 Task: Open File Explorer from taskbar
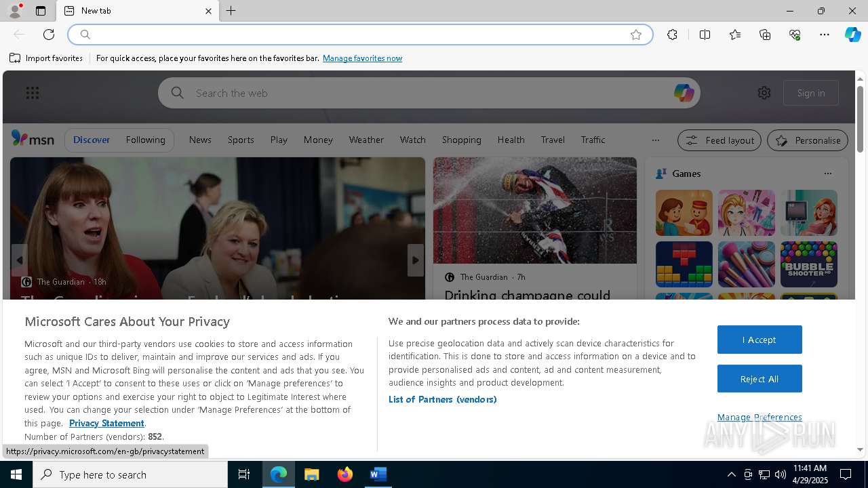coord(311,474)
